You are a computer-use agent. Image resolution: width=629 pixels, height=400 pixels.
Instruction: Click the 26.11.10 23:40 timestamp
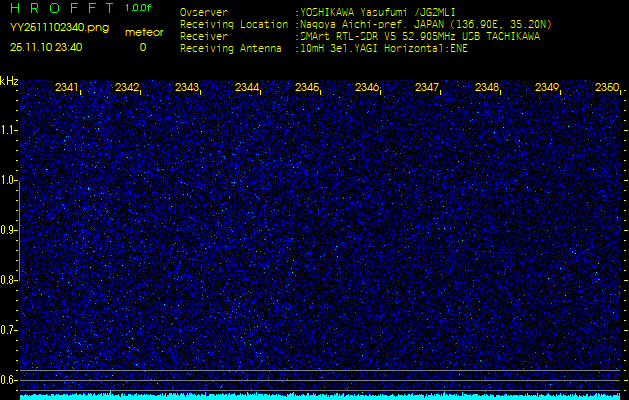[x=46, y=47]
